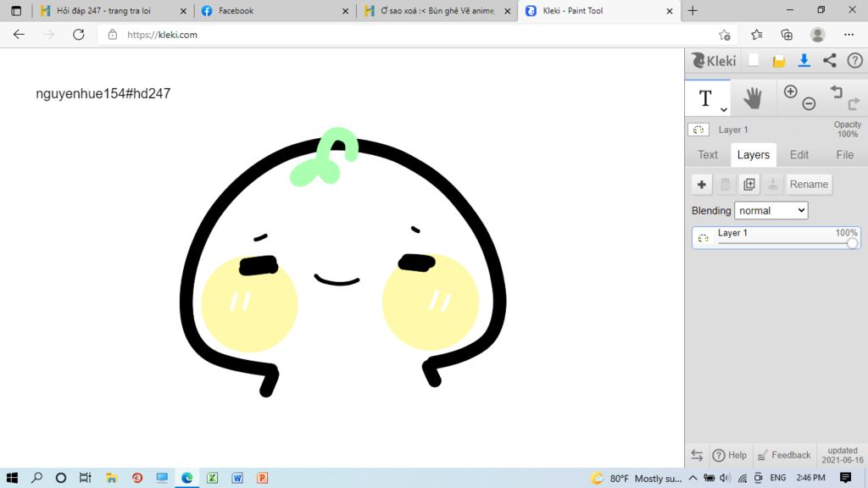Open Windows taskbar search

click(37, 478)
